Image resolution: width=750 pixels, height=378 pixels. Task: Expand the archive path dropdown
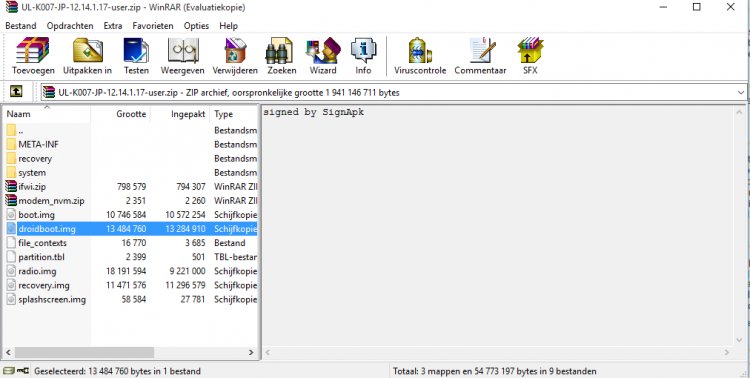741,92
